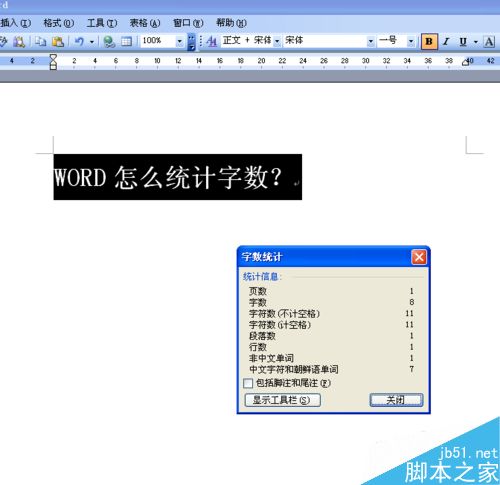Click the 关闭 button in dialog
The width and height of the screenshot is (500, 485).
(x=397, y=400)
